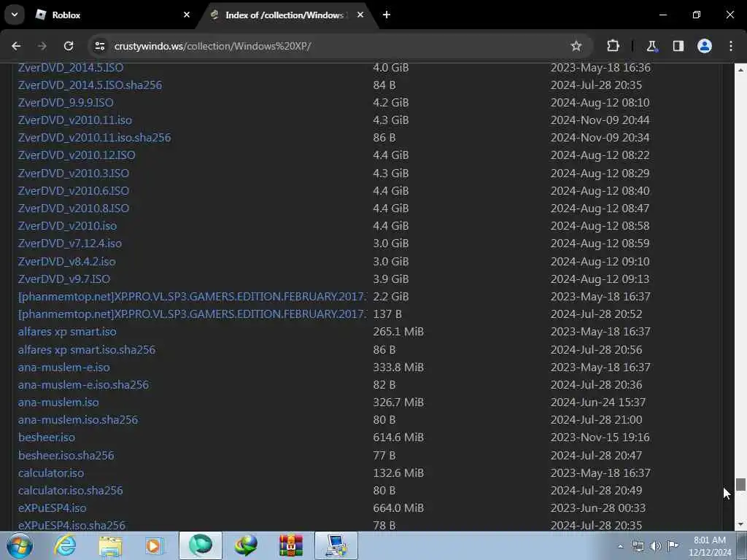Open ZverDVD_2014.5.ISO.sha256 link
The image size is (747, 560).
(90, 85)
